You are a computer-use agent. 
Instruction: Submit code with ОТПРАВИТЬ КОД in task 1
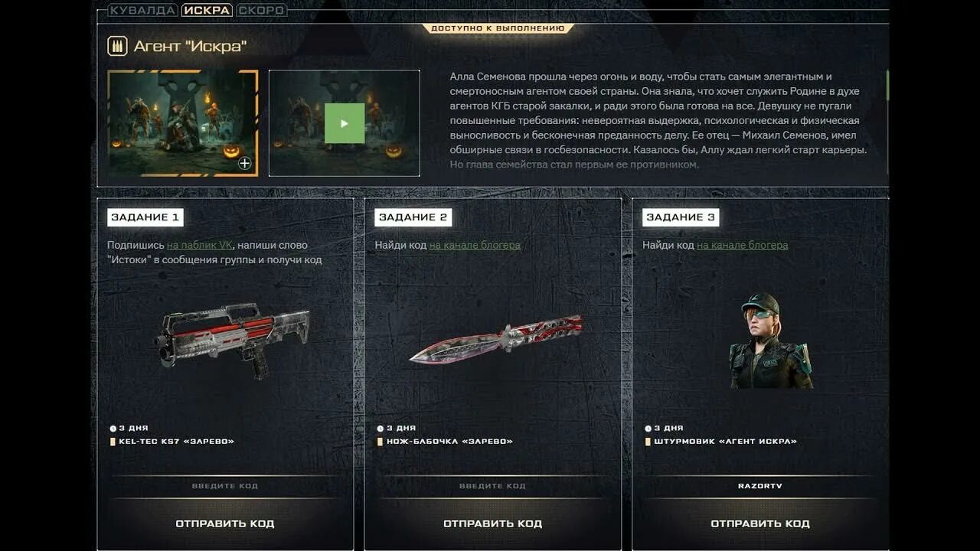coord(225,523)
